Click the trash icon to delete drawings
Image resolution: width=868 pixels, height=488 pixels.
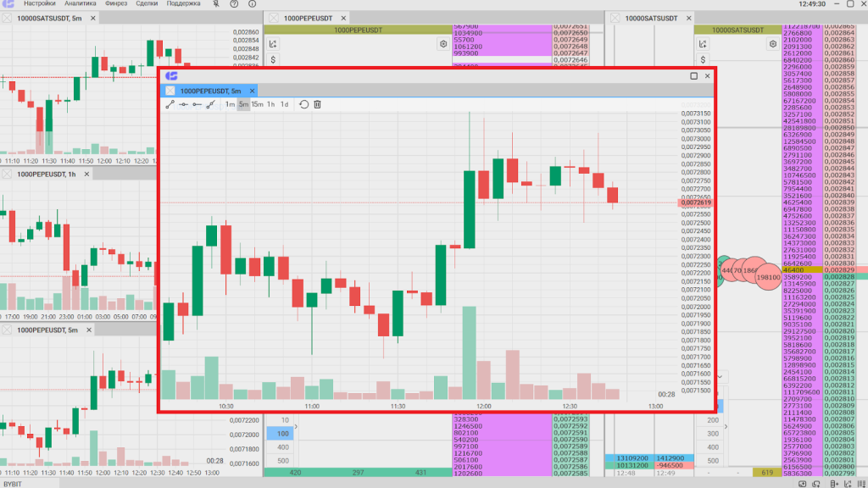(x=317, y=104)
